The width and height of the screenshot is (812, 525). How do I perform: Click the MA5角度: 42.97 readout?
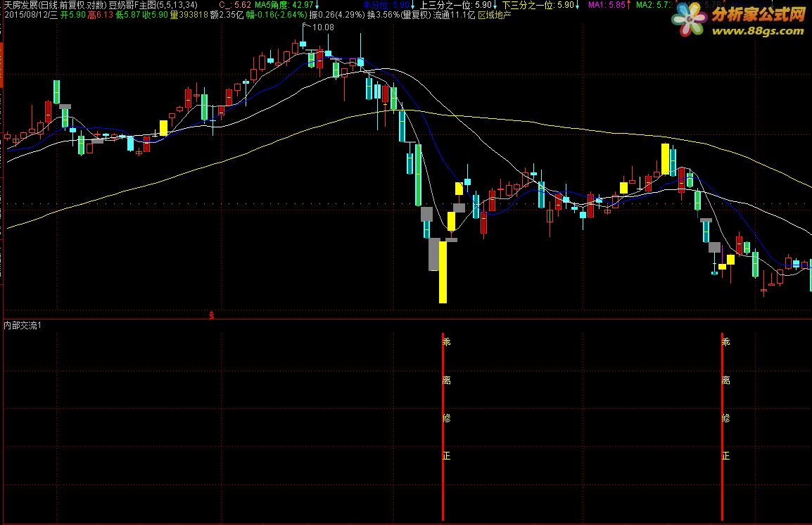[x=284, y=5]
